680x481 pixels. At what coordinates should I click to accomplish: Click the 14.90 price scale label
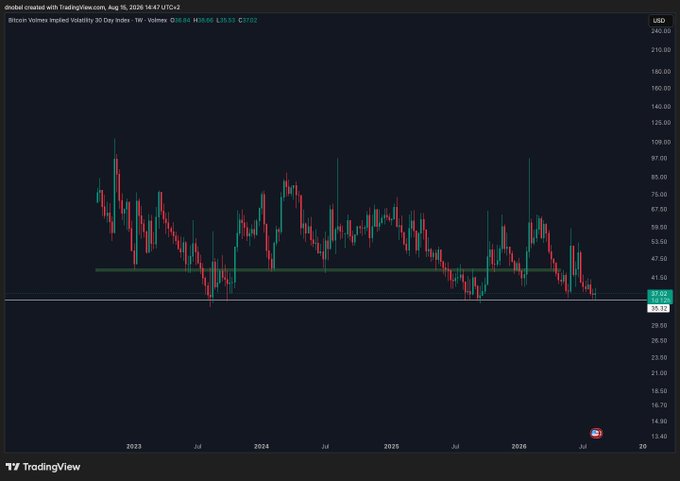click(659, 422)
